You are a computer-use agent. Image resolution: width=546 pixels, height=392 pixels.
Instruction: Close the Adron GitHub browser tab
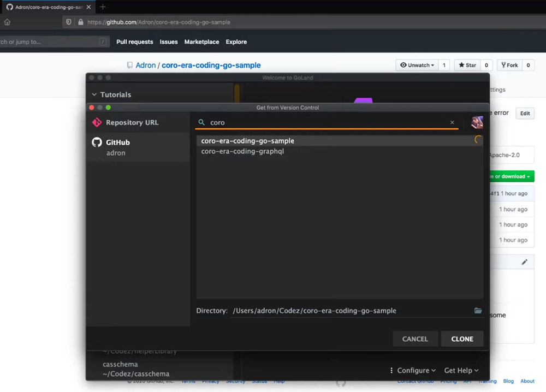pyautogui.click(x=88, y=7)
